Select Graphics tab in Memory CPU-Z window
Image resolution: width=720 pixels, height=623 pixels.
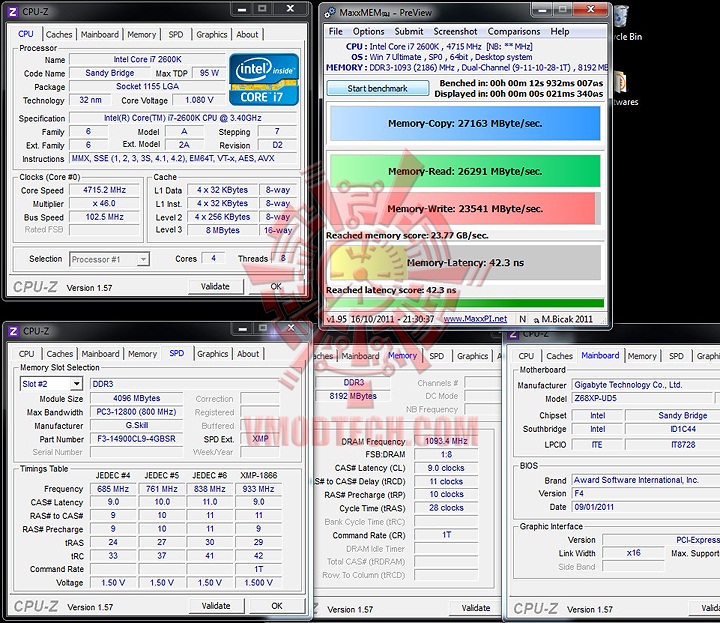click(472, 356)
